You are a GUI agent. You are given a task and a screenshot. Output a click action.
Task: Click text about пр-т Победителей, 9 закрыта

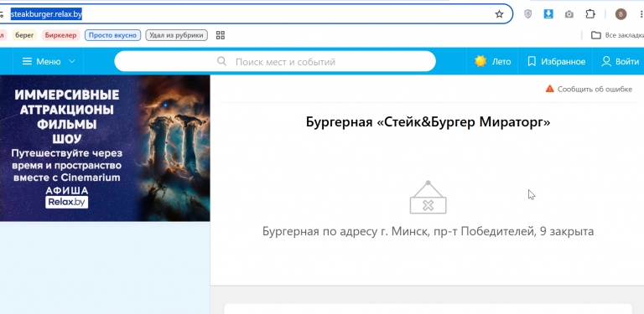pyautogui.click(x=428, y=231)
